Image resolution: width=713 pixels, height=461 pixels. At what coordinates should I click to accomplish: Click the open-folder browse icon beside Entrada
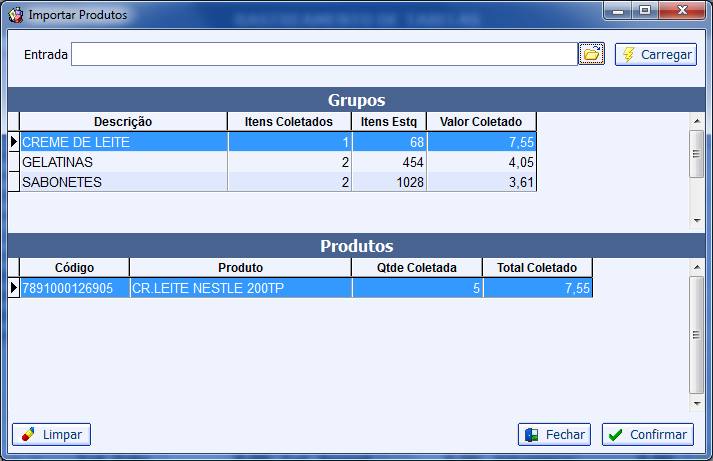pos(591,54)
